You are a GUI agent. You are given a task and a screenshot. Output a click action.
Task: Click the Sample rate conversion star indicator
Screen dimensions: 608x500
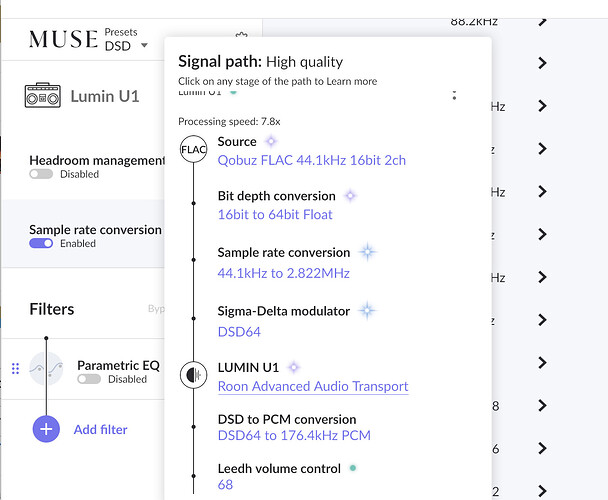[367, 252]
